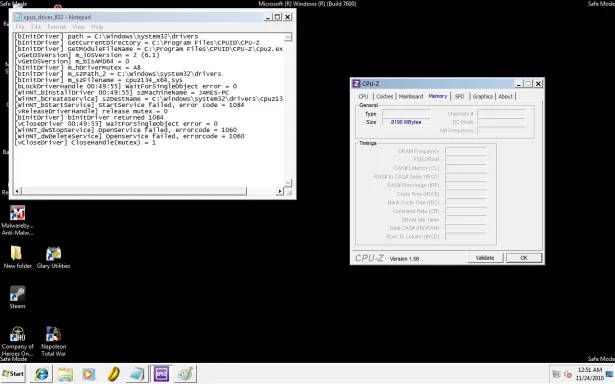
Task: Click the Validate button in CPU-Z
Action: [x=485, y=258]
